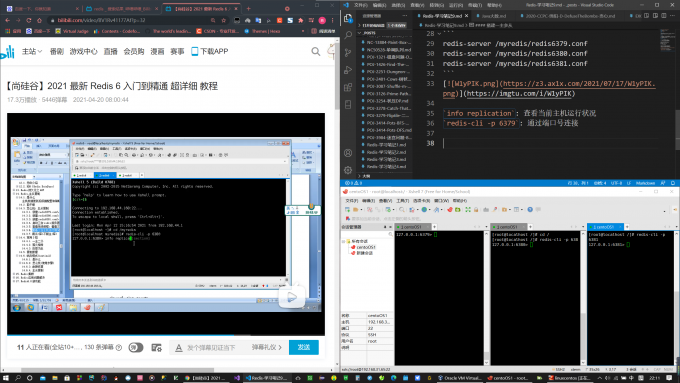Toggle danmaku display switch under video

(x=136, y=347)
